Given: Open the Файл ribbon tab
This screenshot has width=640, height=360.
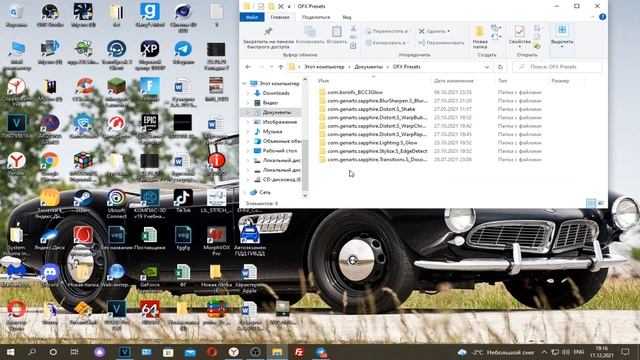Looking at the screenshot, I should coord(252,17).
